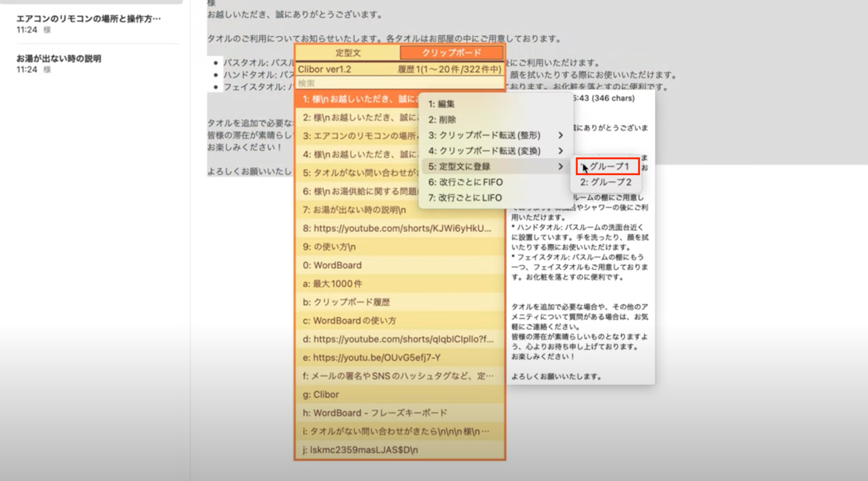This screenshot has width=868, height=481.
Task: Select history item 7 お湯が出ない時の説明
Action: [354, 210]
